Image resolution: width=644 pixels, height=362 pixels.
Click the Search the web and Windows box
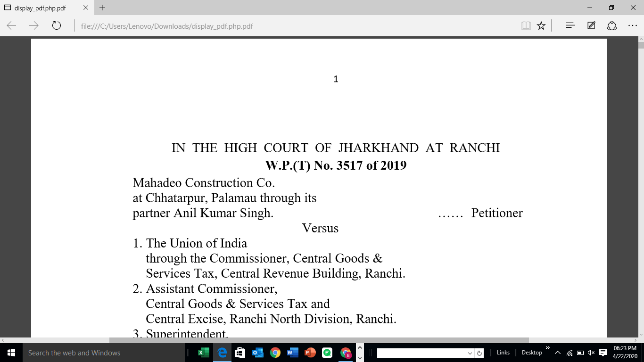point(105,353)
